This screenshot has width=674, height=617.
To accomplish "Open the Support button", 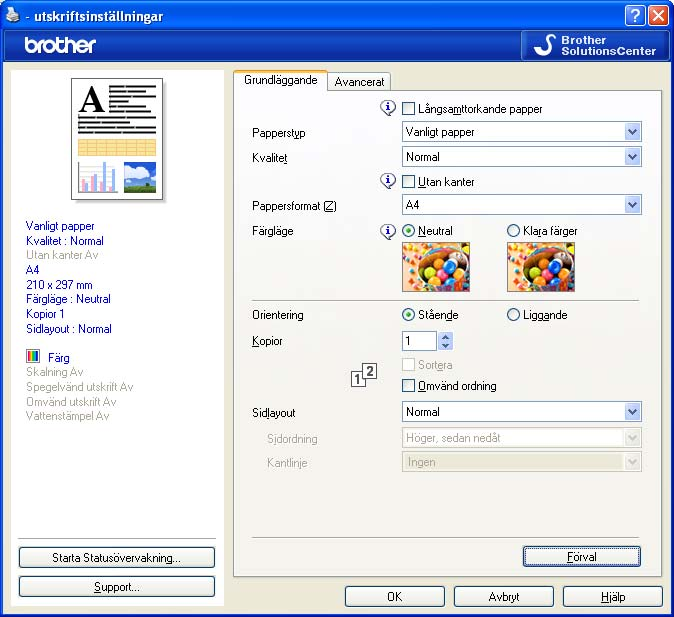I will tap(116, 587).
